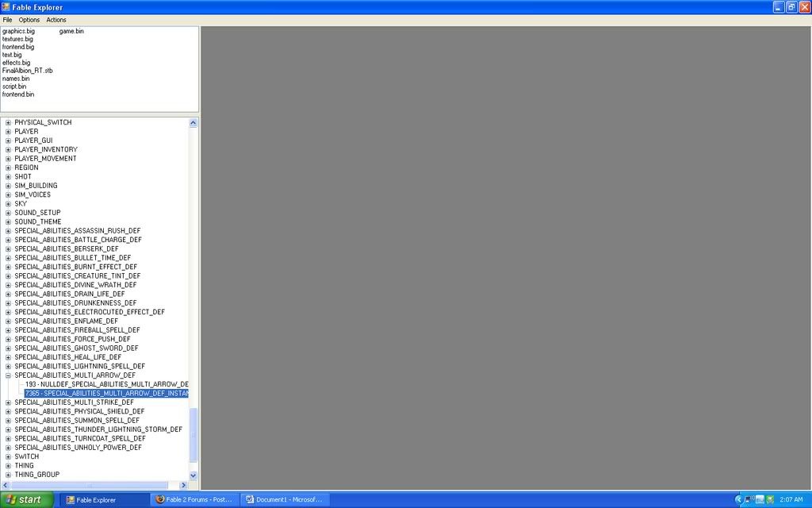Open the Actions menu
Viewport: 812px width, 508px height.
(x=56, y=20)
